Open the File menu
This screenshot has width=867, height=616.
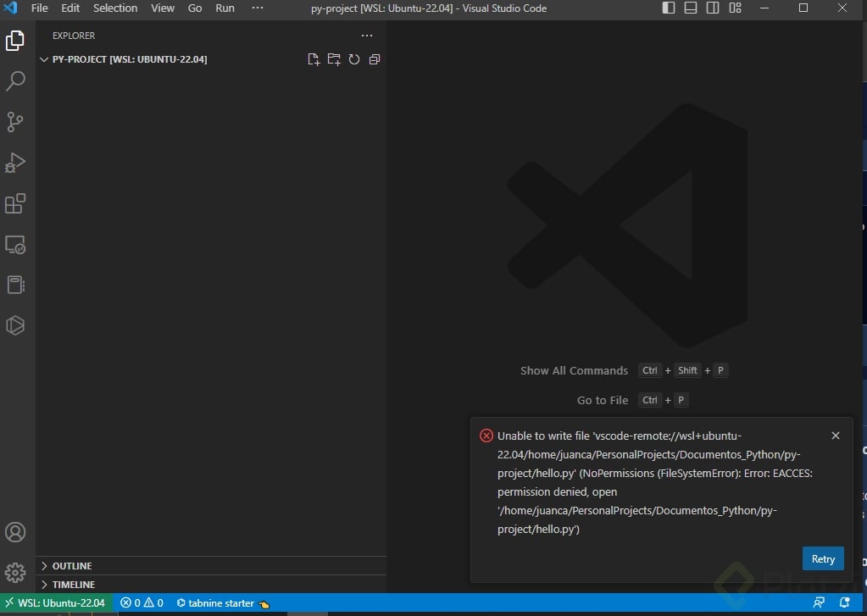coord(39,8)
